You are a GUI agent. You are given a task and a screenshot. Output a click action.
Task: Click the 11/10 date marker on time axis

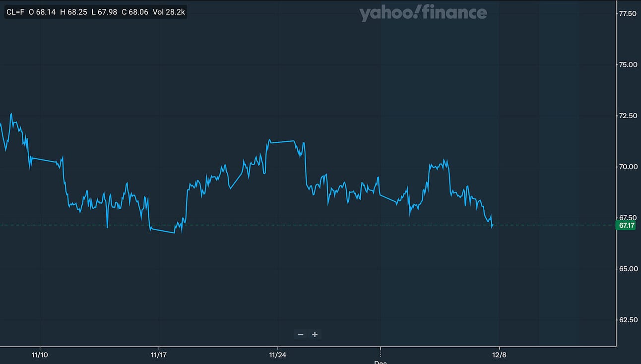click(39, 355)
